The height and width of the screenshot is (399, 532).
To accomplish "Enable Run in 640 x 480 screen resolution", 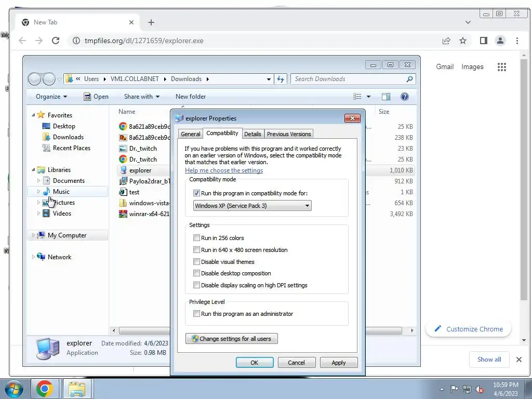I will pyautogui.click(x=196, y=250).
